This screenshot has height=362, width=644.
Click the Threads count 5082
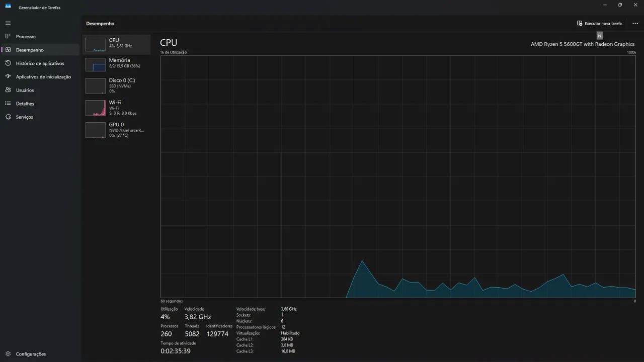point(192,334)
